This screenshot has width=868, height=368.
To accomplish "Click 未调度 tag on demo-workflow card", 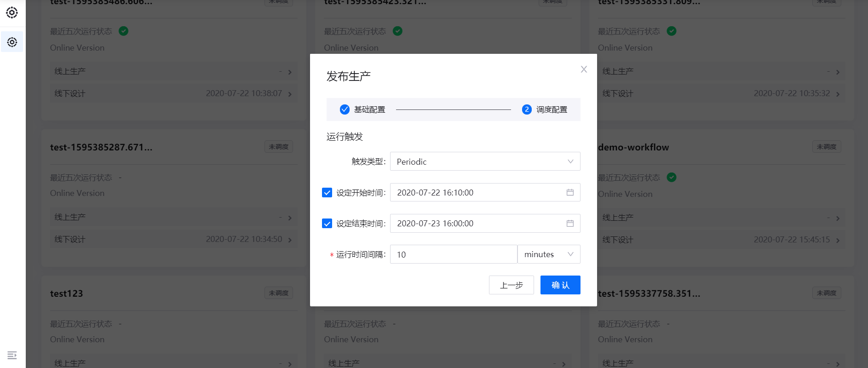I will [x=827, y=147].
